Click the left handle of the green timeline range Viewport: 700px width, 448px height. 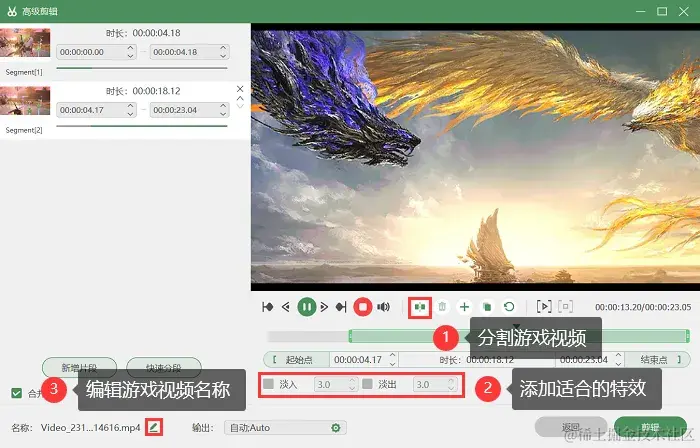click(x=350, y=336)
